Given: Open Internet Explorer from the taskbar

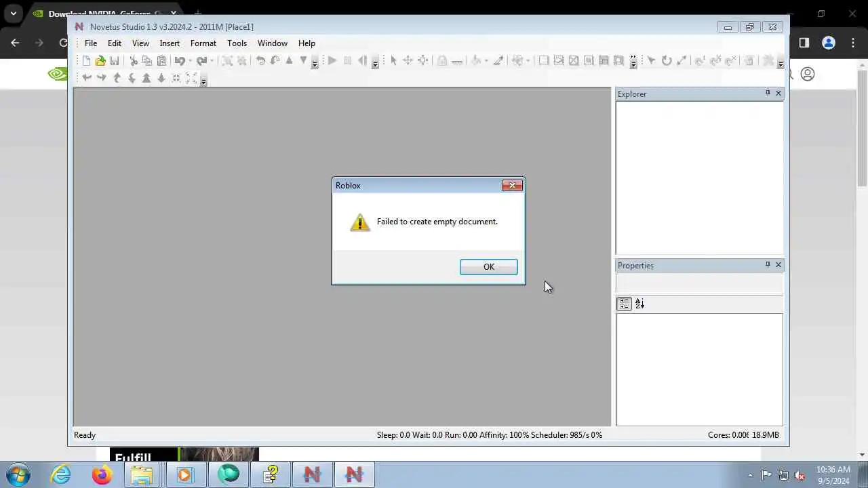Looking at the screenshot, I should point(61,474).
